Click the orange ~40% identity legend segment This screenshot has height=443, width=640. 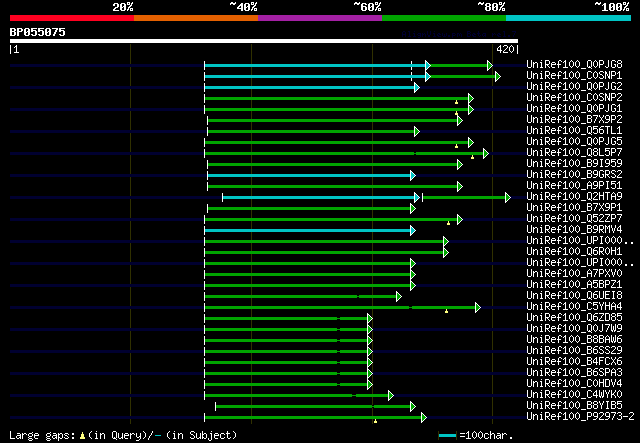point(196,18)
